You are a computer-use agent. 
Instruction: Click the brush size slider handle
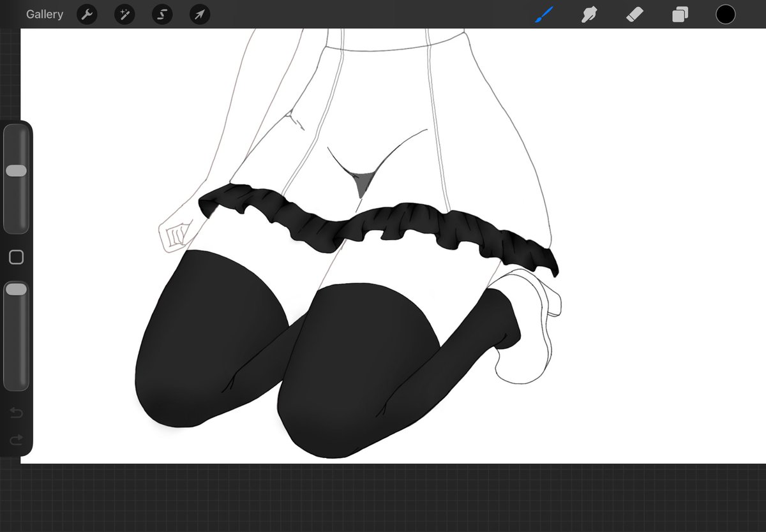16,170
